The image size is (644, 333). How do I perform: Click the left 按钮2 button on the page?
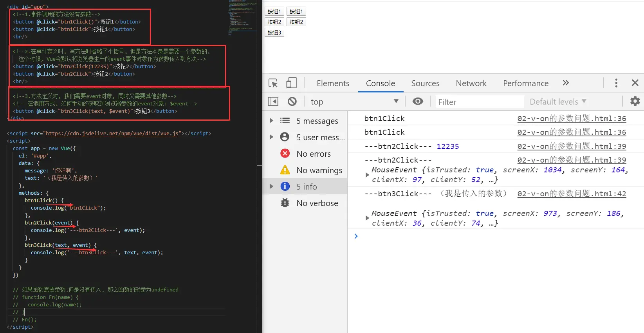pos(274,22)
